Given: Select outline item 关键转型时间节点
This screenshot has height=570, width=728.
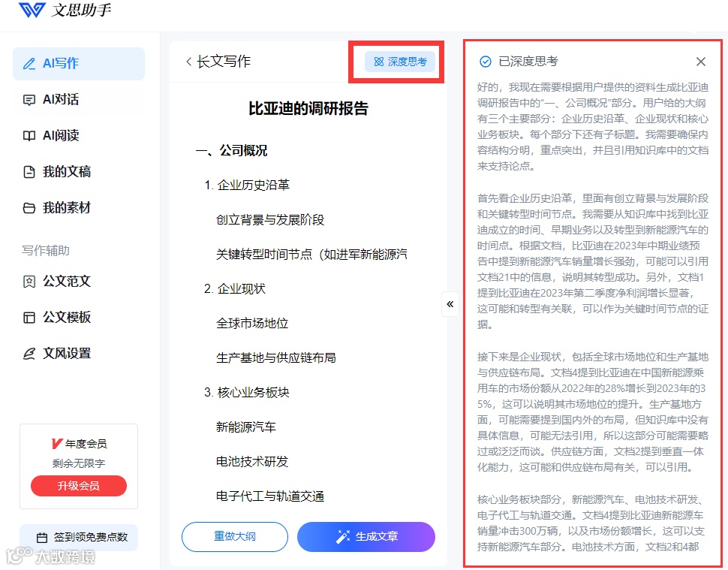Looking at the screenshot, I should pos(311,254).
